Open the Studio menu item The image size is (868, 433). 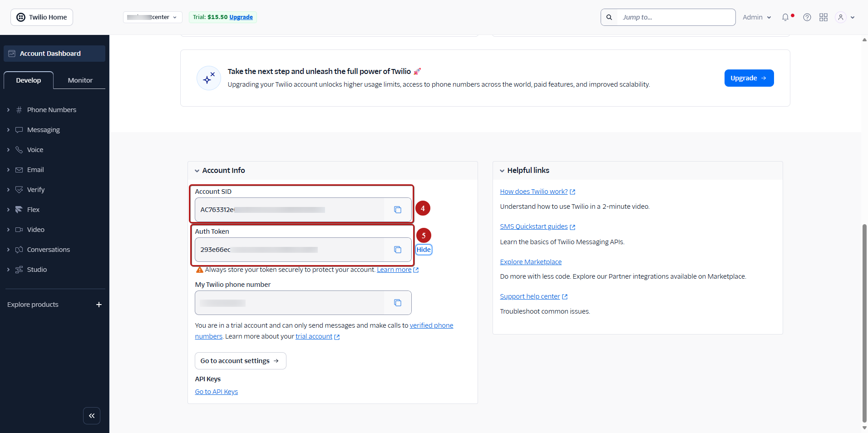[37, 270]
